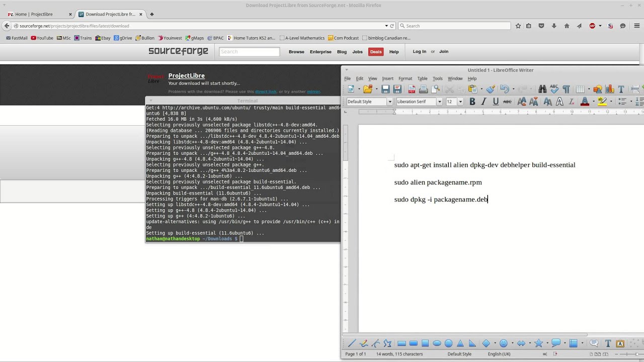
Task: Expand the Undo history dropdown arrow
Action: coord(514,89)
